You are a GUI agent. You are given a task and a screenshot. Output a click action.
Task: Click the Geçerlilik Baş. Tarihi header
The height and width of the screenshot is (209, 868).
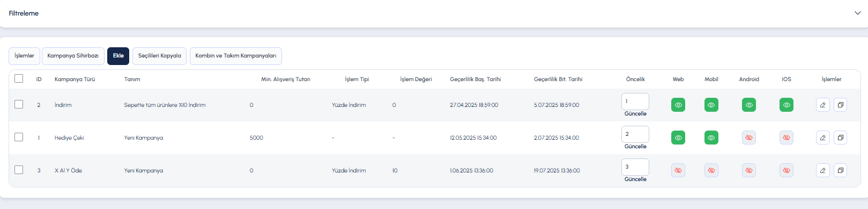tap(475, 79)
